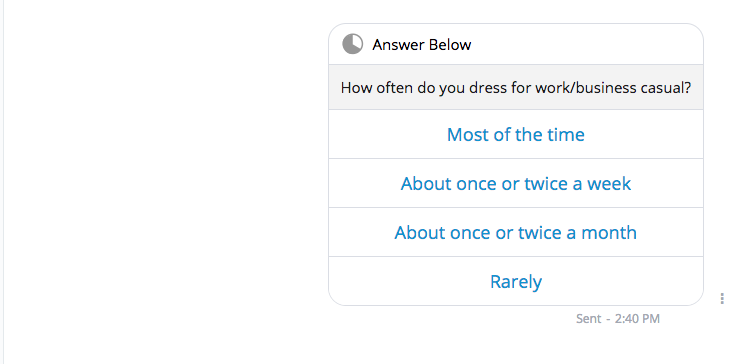738x364 pixels.
Task: Pick 'About once or twice a month' option
Action: (516, 232)
